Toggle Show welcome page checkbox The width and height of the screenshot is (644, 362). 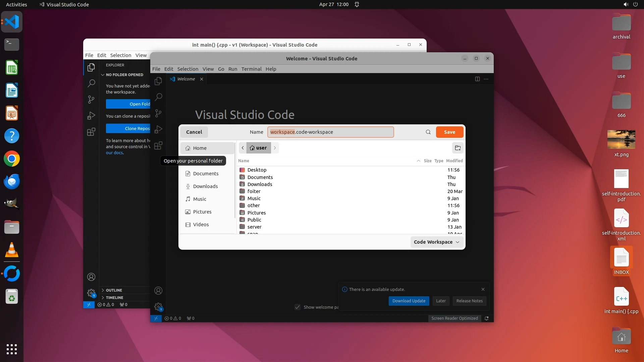point(298,307)
